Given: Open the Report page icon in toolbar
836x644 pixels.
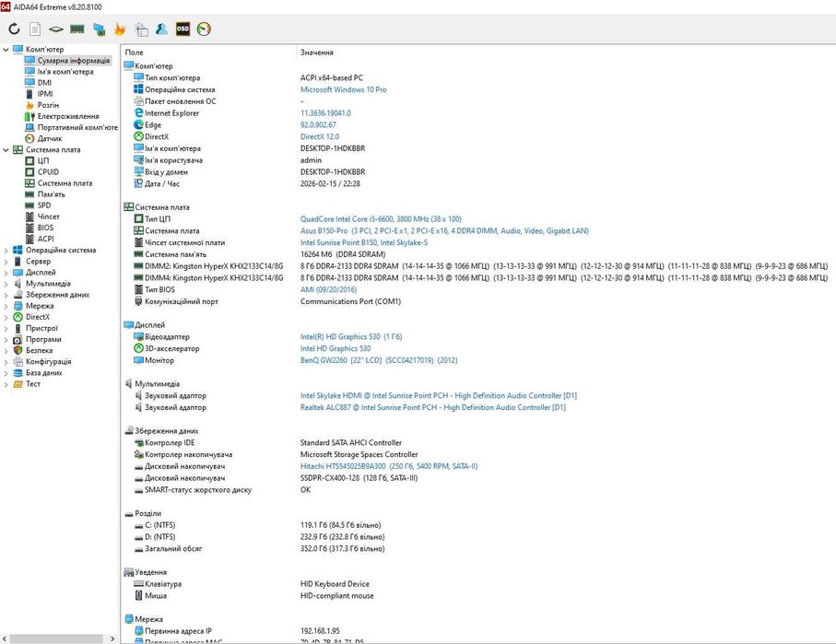Looking at the screenshot, I should tap(35, 29).
